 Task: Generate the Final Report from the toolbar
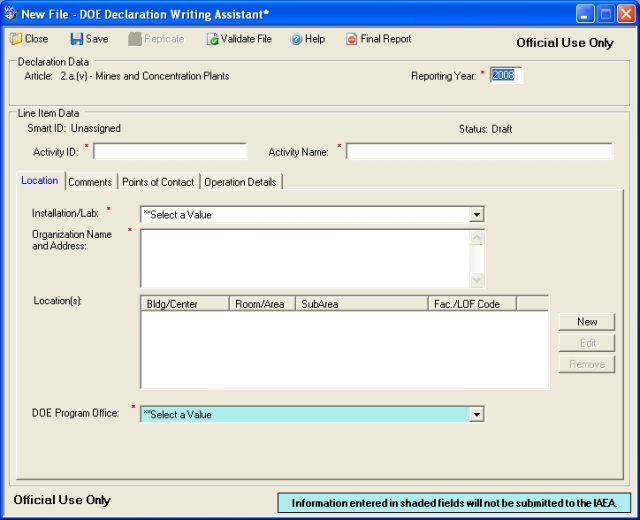[351, 39]
